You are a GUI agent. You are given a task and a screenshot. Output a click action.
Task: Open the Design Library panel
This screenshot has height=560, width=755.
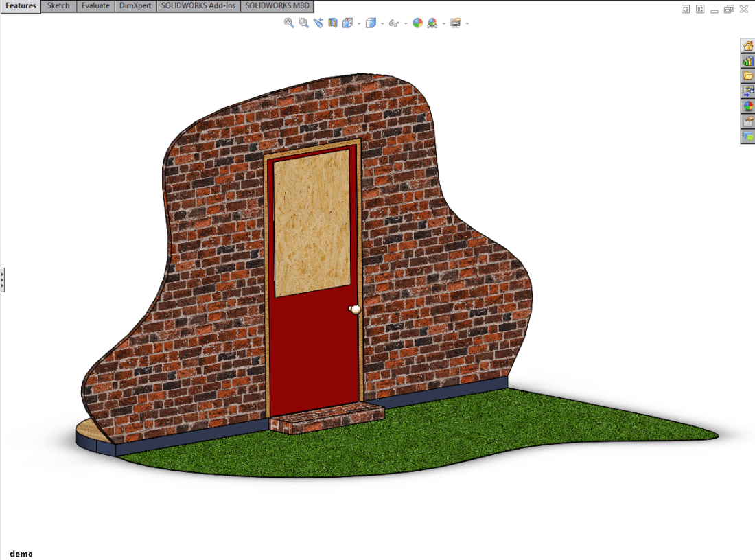pyautogui.click(x=748, y=61)
